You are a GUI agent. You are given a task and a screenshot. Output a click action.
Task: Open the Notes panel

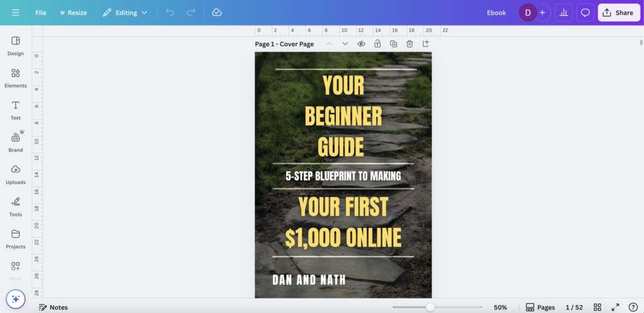[53, 307]
